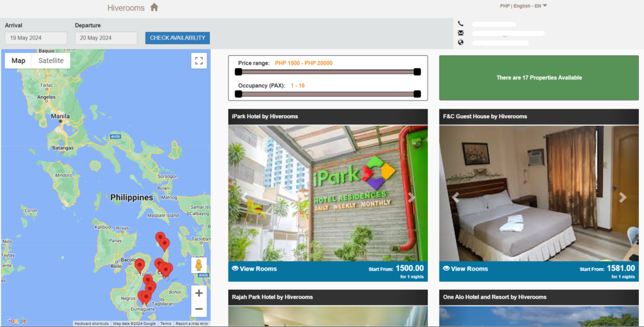Select the Price range minimum slider handle
The width and height of the screenshot is (644, 327).
point(238,72)
